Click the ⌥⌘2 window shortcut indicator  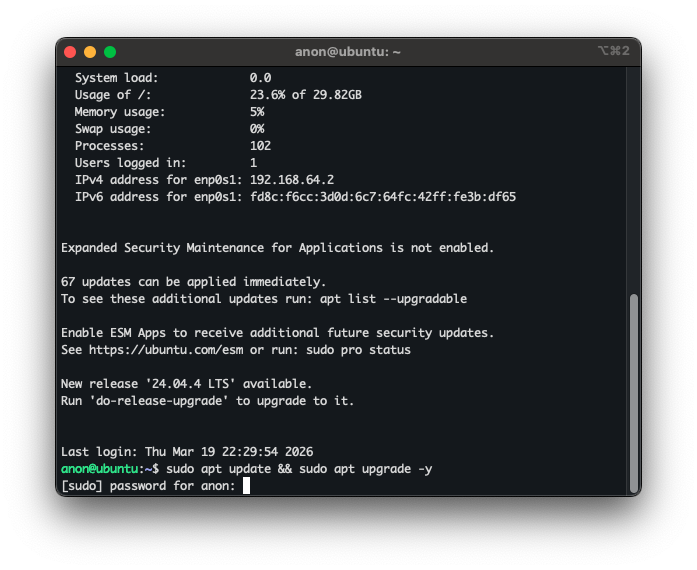click(613, 51)
